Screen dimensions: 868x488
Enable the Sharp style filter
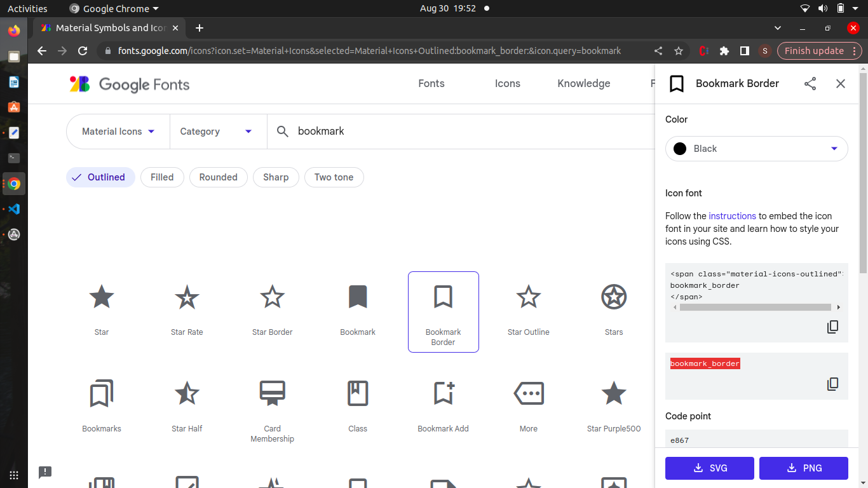[x=276, y=177]
